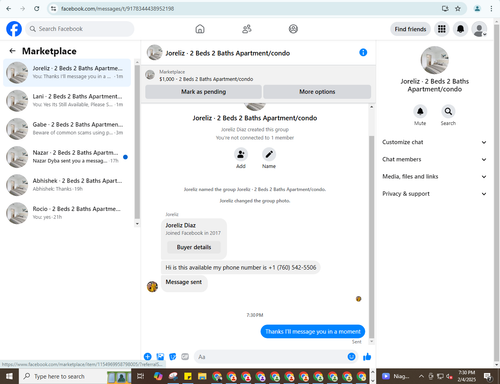Click the Find friends button
The width and height of the screenshot is (500, 384).
click(x=410, y=29)
